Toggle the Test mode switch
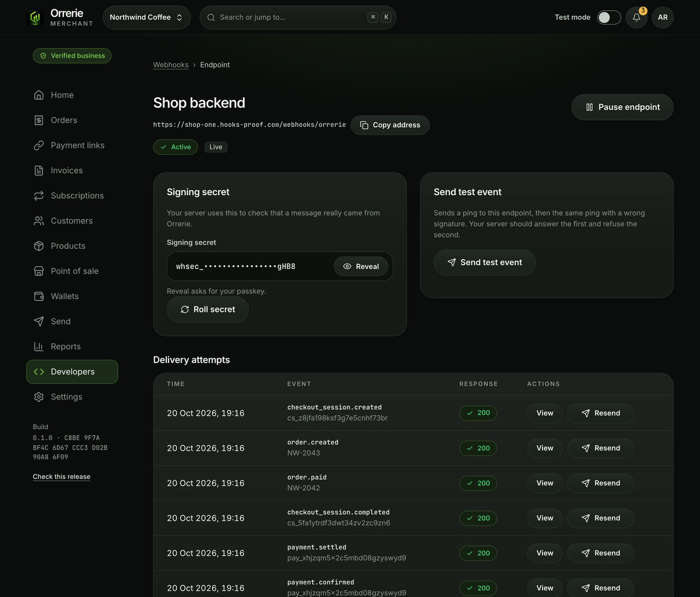Screen dimensions: 700x597 (609, 17)
